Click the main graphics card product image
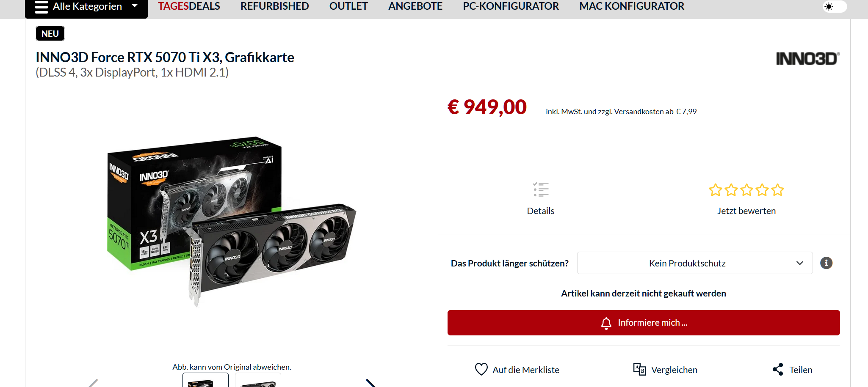The height and width of the screenshot is (387, 868). click(x=232, y=221)
